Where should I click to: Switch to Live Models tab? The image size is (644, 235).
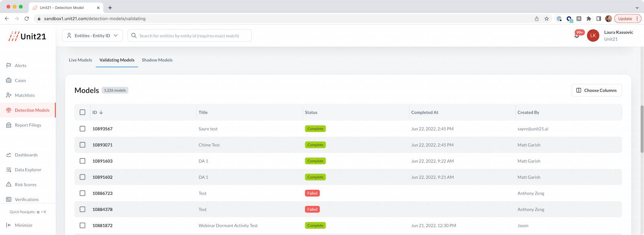click(80, 60)
